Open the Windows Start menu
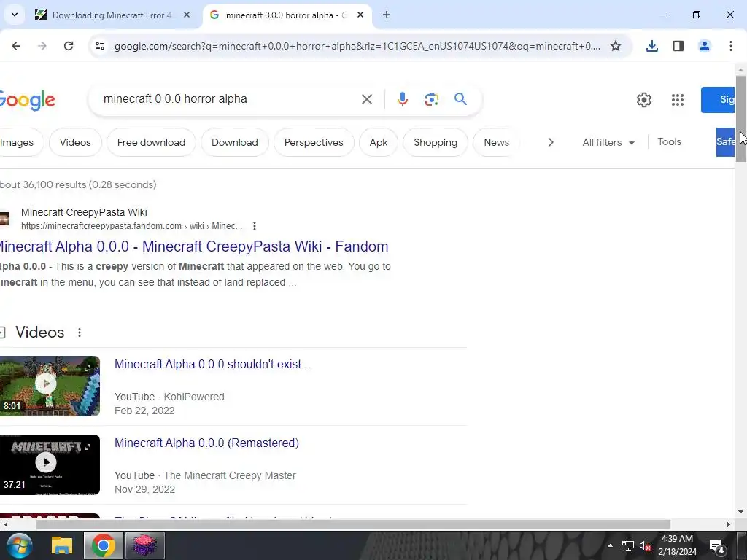 (x=20, y=545)
